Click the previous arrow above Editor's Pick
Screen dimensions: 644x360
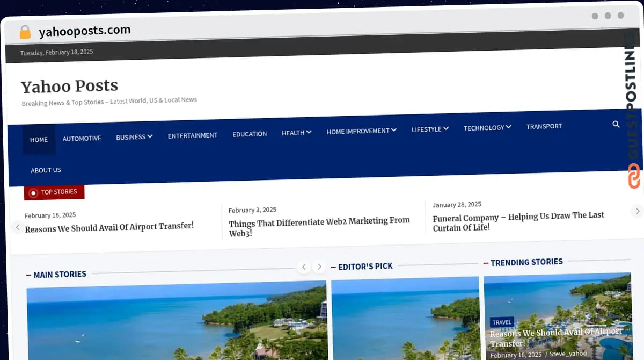[x=304, y=267]
